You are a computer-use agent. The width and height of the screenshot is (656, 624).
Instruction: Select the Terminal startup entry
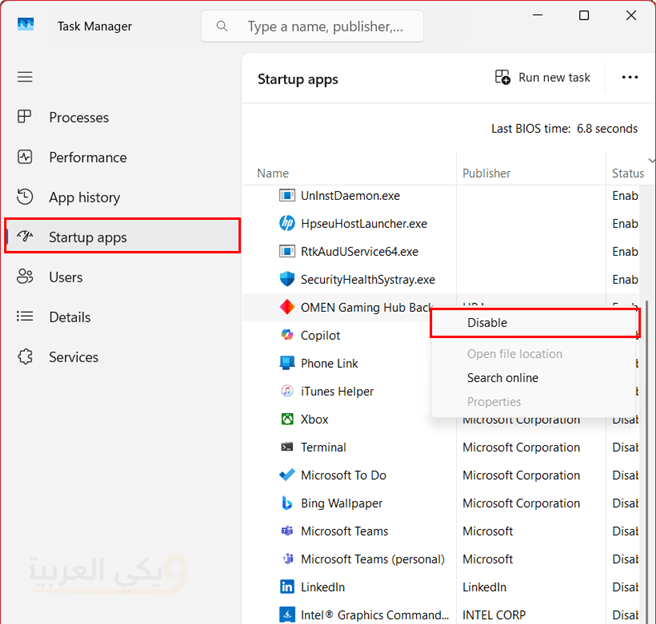point(323,447)
